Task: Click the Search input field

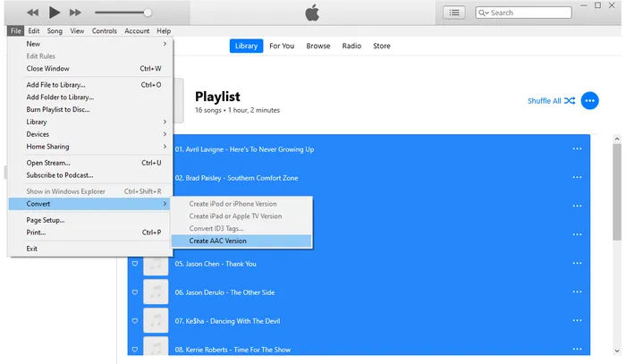Action: [x=523, y=13]
